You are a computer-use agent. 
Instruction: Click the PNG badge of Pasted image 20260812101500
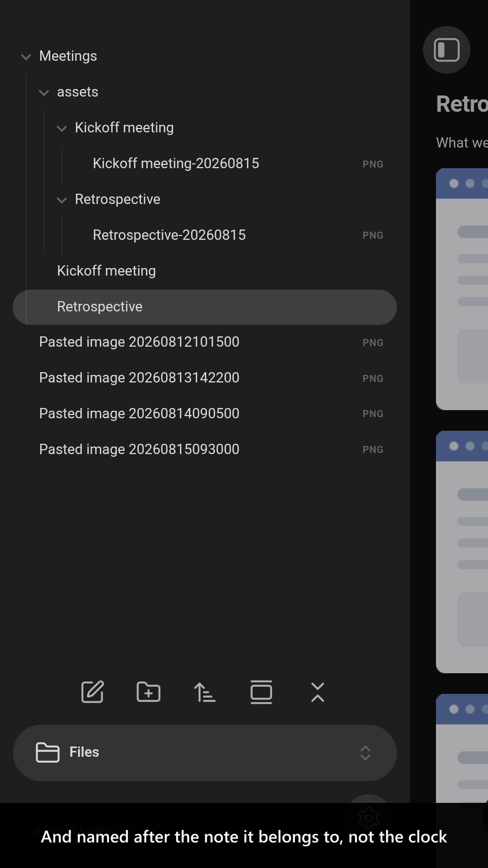[373, 343]
